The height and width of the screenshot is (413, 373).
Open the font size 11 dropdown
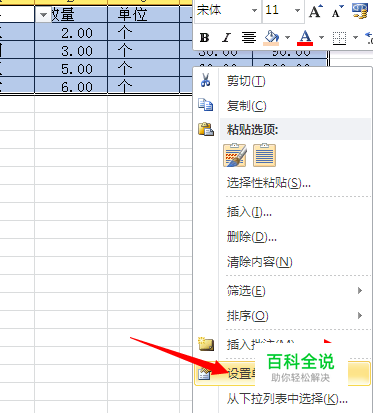coord(297,11)
